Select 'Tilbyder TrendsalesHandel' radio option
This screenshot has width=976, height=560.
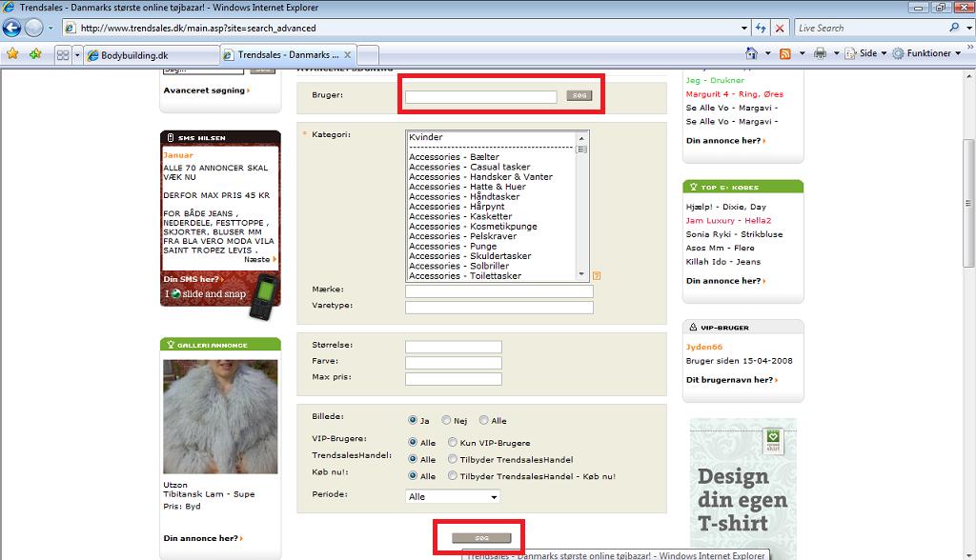point(453,459)
